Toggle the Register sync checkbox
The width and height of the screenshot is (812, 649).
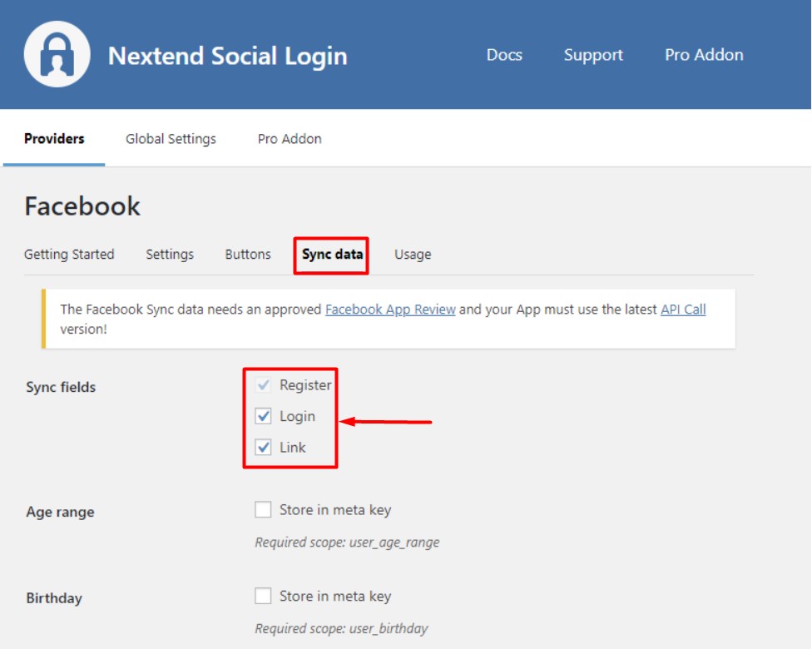click(263, 385)
